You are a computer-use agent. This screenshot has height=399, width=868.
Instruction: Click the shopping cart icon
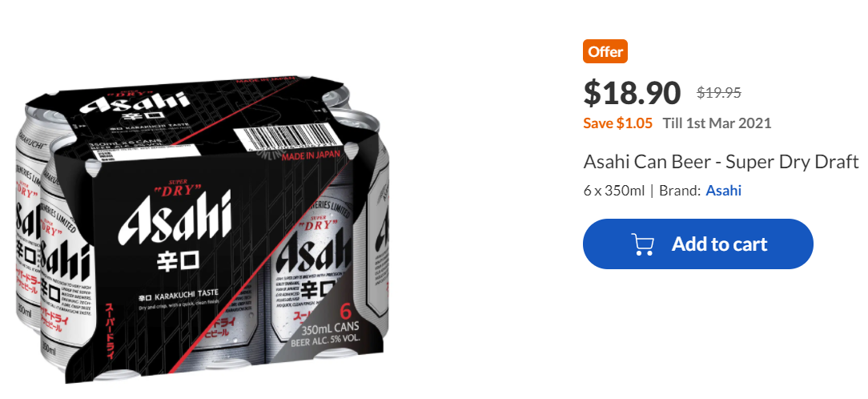(x=643, y=244)
